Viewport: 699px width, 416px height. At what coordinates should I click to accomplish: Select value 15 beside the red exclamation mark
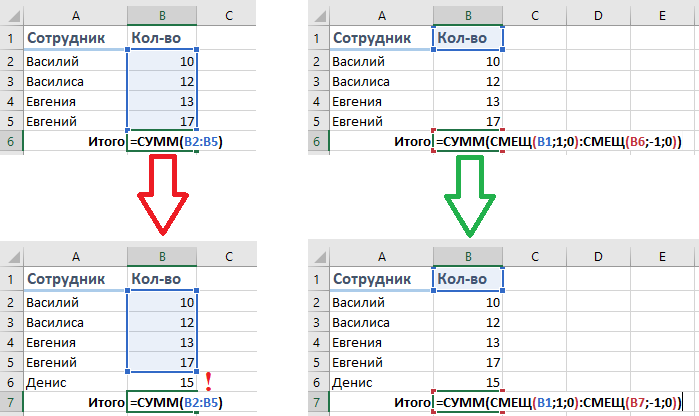click(x=162, y=382)
